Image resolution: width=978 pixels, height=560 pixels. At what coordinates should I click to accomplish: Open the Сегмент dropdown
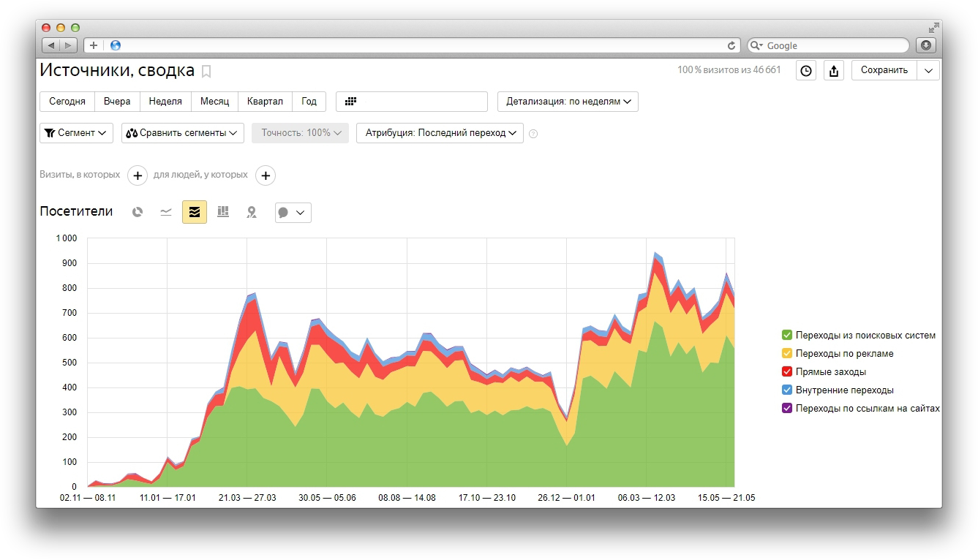tap(76, 133)
